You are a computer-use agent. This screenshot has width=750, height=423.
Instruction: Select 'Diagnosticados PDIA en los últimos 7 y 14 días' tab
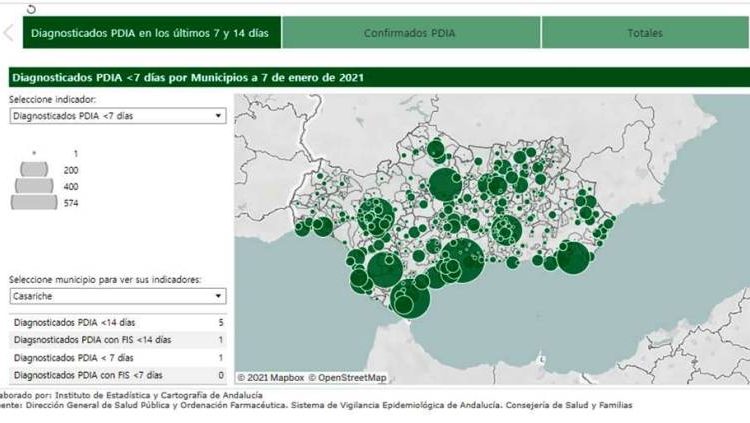point(149,33)
